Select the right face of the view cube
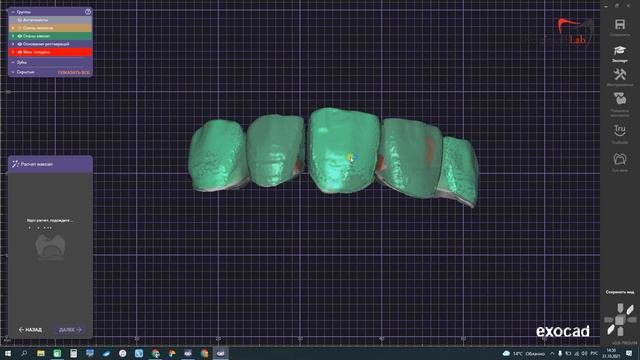This screenshot has width=640, height=360. pyautogui.click(x=631, y=320)
